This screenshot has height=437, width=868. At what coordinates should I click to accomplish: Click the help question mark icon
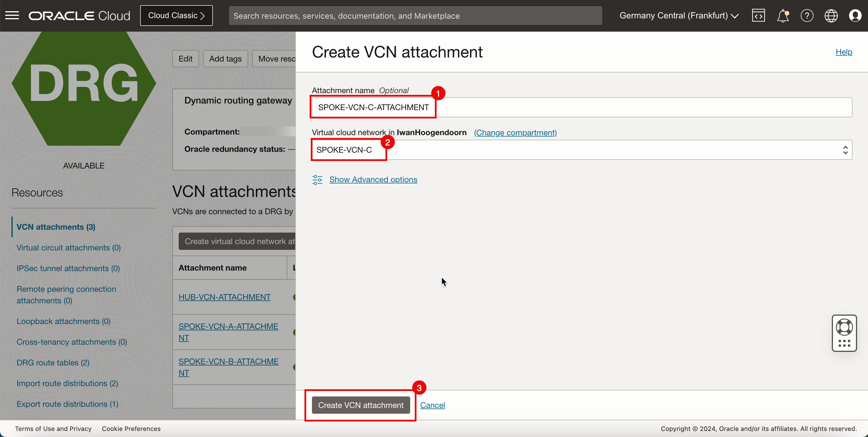(806, 16)
